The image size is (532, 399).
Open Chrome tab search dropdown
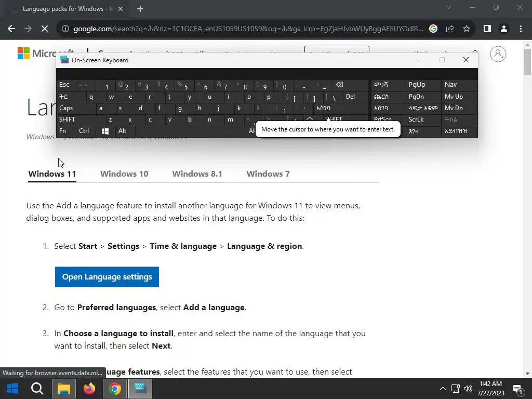pyautogui.click(x=448, y=7)
